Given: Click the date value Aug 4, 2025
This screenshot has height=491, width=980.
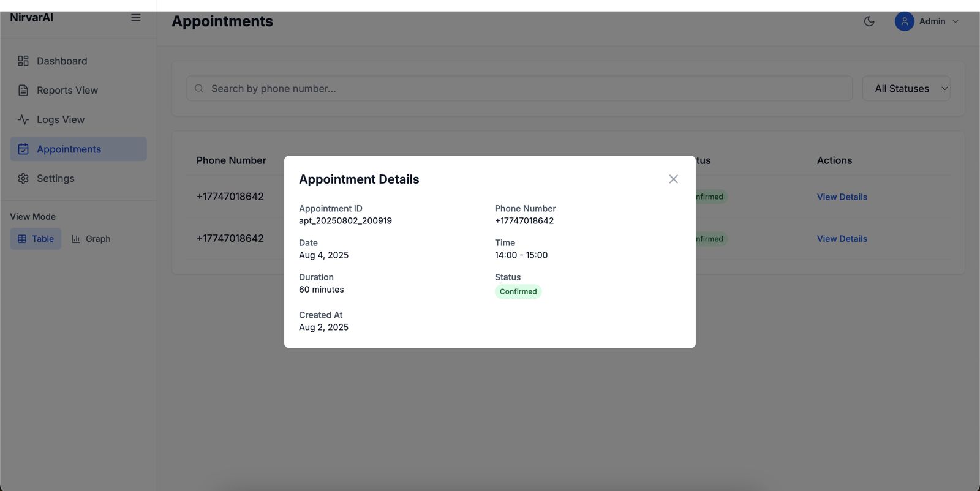Looking at the screenshot, I should click(323, 255).
